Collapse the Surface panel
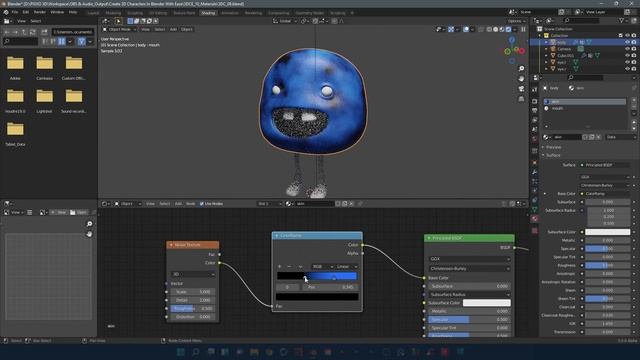The width and height of the screenshot is (640, 360). (x=553, y=155)
